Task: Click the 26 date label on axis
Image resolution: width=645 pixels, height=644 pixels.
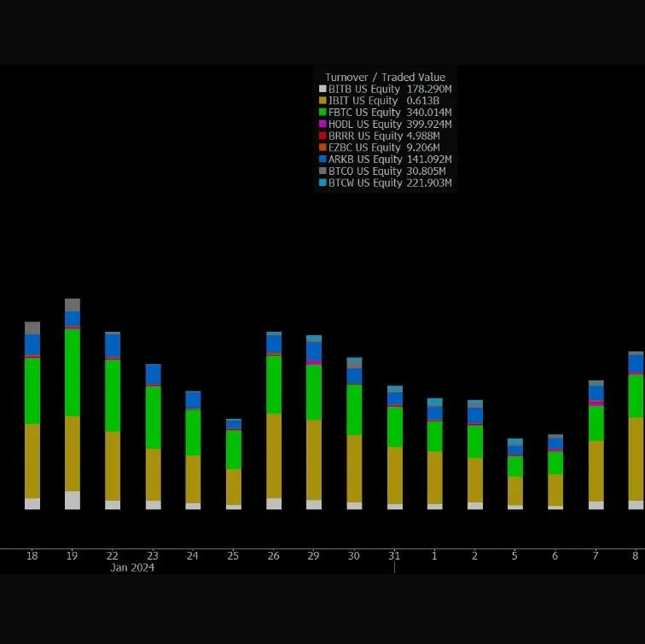Action: coord(274,556)
